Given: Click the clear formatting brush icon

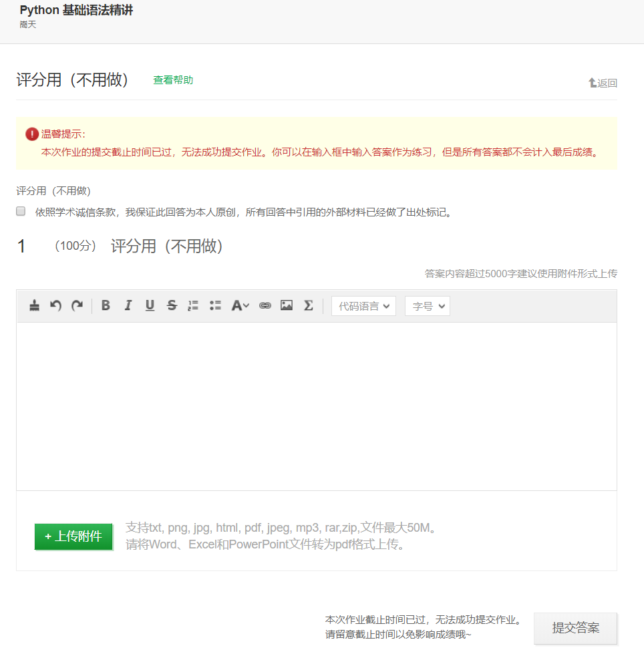Looking at the screenshot, I should (x=35, y=306).
